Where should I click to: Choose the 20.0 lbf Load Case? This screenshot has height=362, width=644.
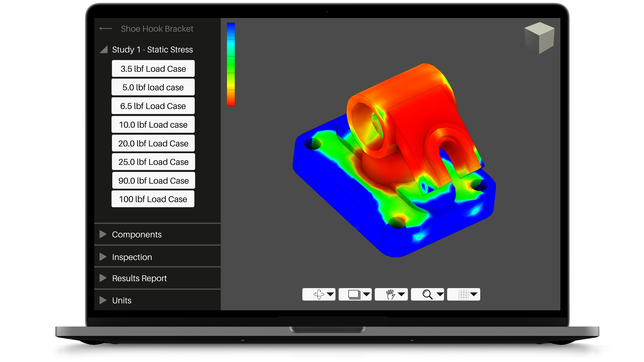click(153, 143)
